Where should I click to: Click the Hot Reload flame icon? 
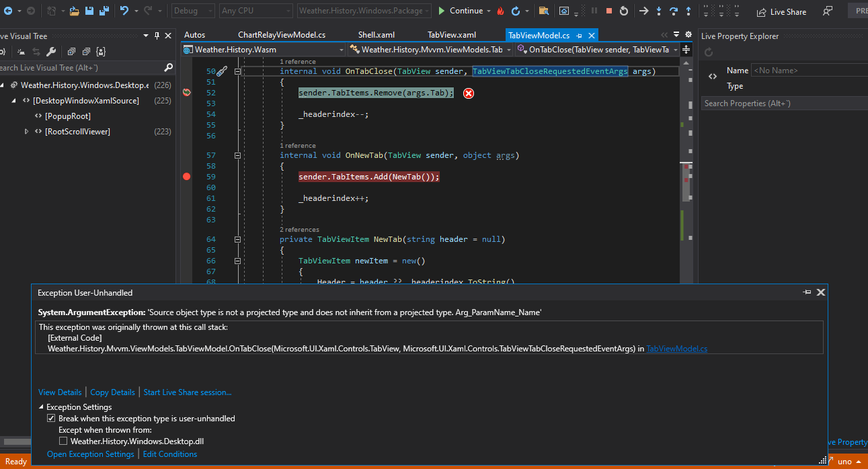pyautogui.click(x=501, y=11)
